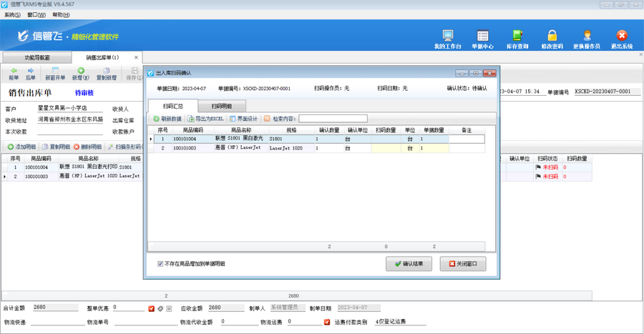Open the 系统(S) menu

(x=12, y=14)
